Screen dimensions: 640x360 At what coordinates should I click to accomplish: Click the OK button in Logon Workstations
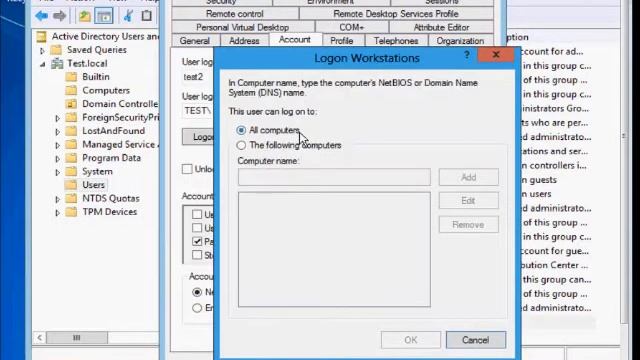coord(411,340)
